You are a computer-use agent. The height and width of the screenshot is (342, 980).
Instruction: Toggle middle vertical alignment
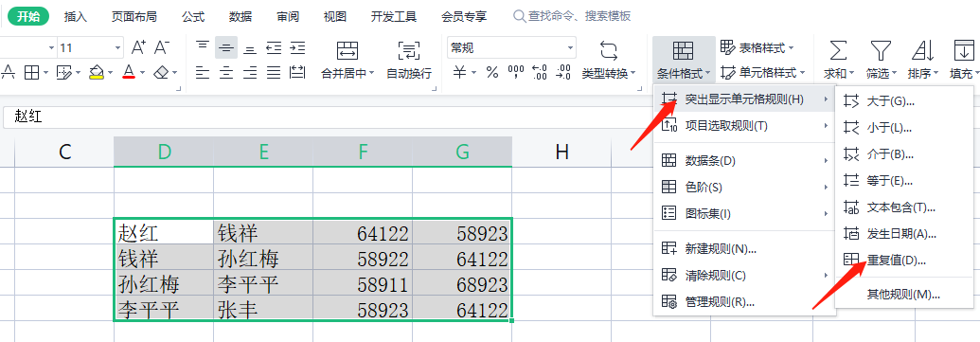pos(226,47)
